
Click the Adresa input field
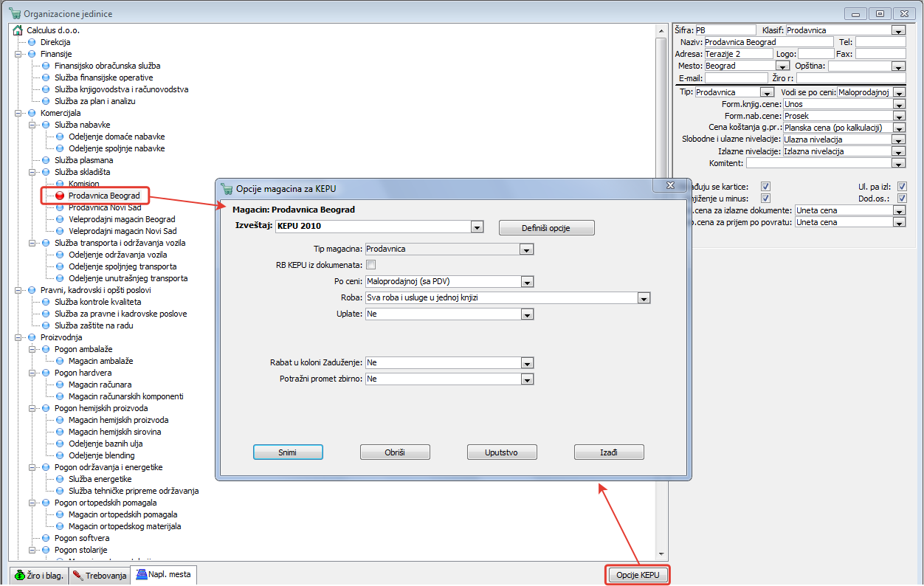click(x=738, y=54)
